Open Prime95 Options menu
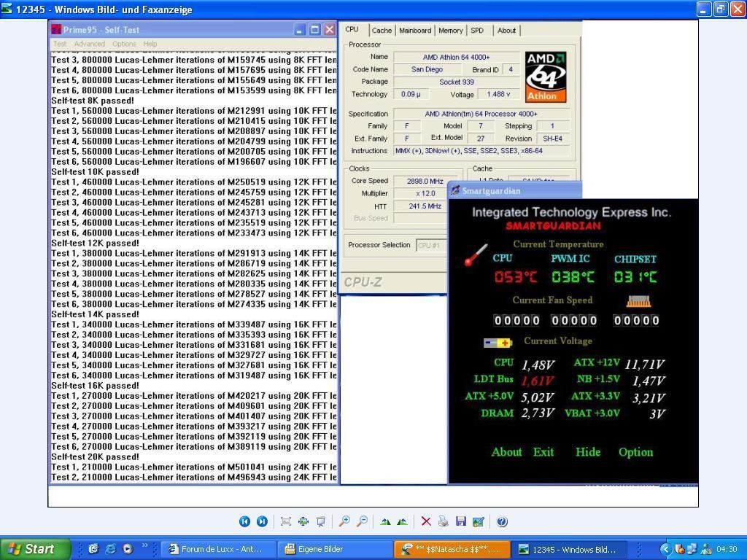The image size is (747, 560). 124,44
